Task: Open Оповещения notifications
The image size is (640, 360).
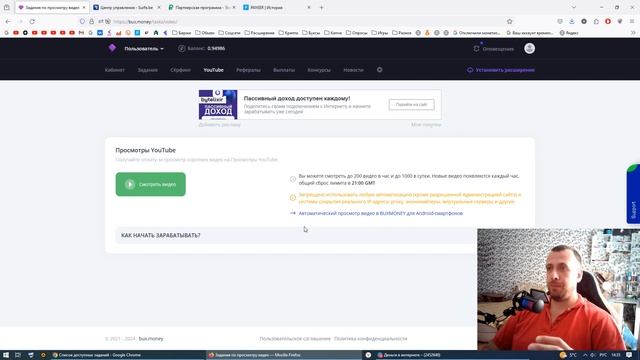Action: (494, 49)
